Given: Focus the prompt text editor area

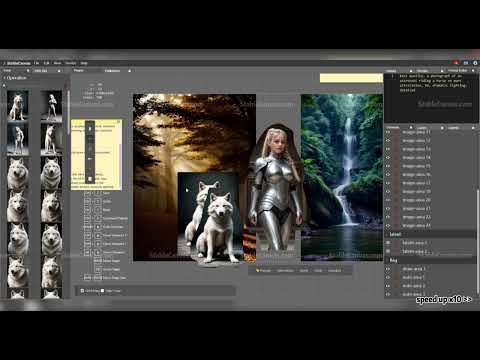Looking at the screenshot, I should coord(431,98).
